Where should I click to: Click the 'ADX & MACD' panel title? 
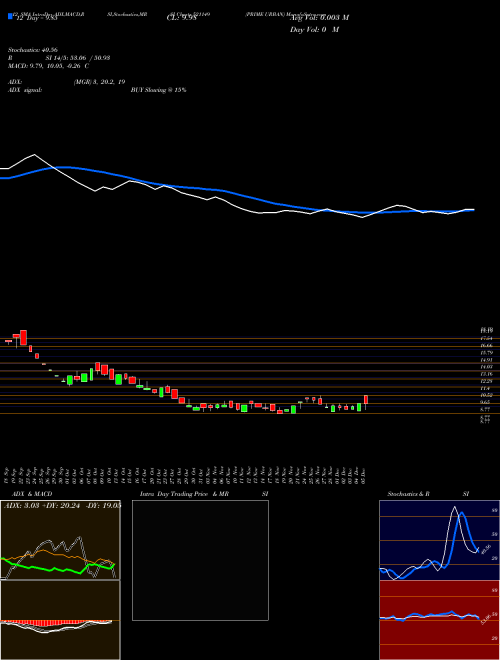32,494
